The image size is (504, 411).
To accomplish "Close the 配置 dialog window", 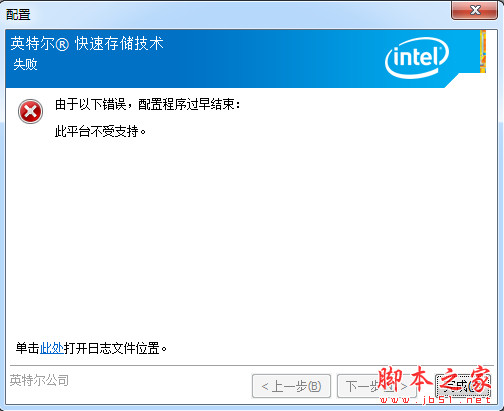I will tap(474, 10).
